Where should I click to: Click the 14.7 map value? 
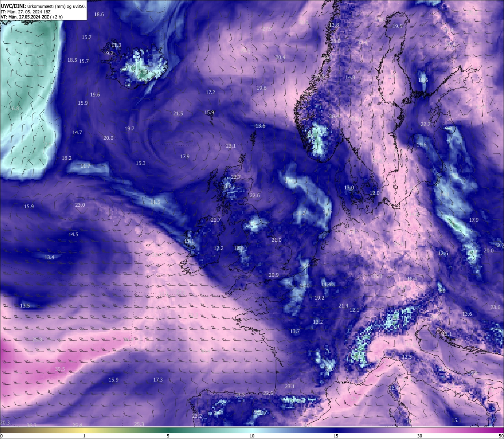pyautogui.click(x=77, y=133)
